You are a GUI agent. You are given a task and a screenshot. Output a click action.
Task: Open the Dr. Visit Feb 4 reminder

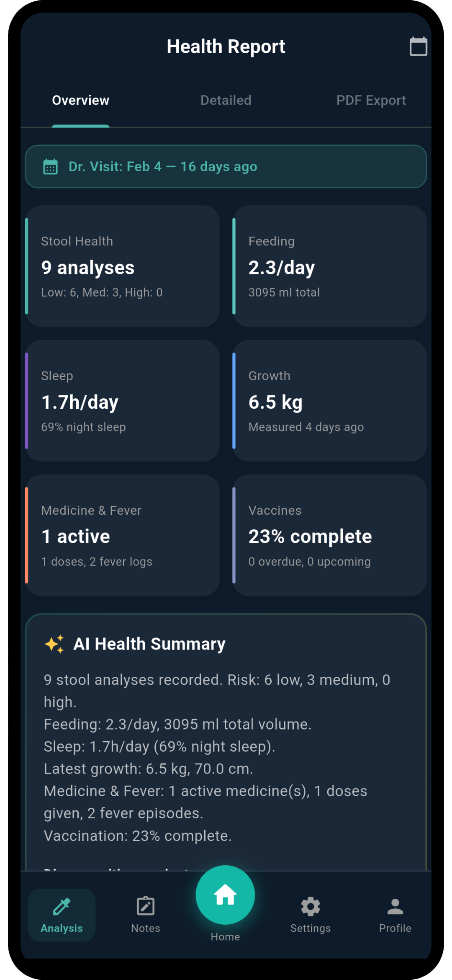[225, 166]
